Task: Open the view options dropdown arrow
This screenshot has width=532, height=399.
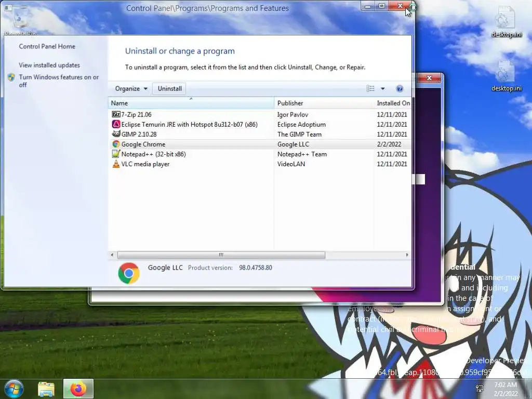Action: (x=383, y=88)
